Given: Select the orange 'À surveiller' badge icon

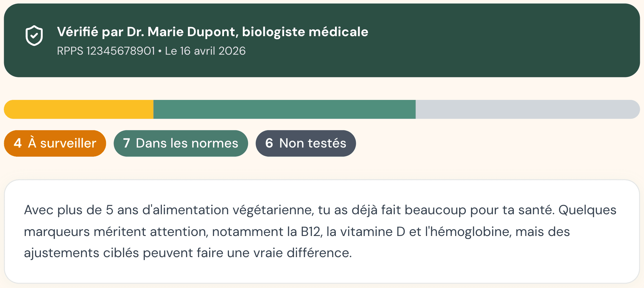Looking at the screenshot, I should point(55,143).
